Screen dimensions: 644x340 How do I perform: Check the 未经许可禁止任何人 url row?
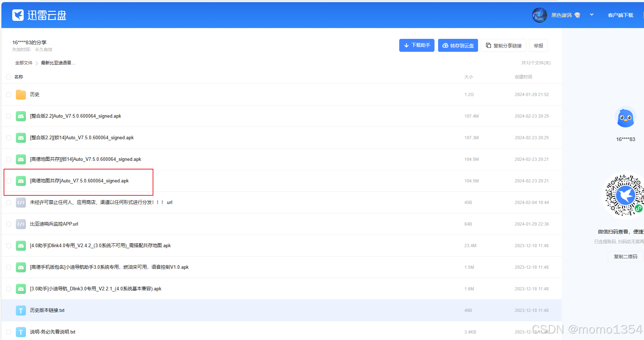9,203
